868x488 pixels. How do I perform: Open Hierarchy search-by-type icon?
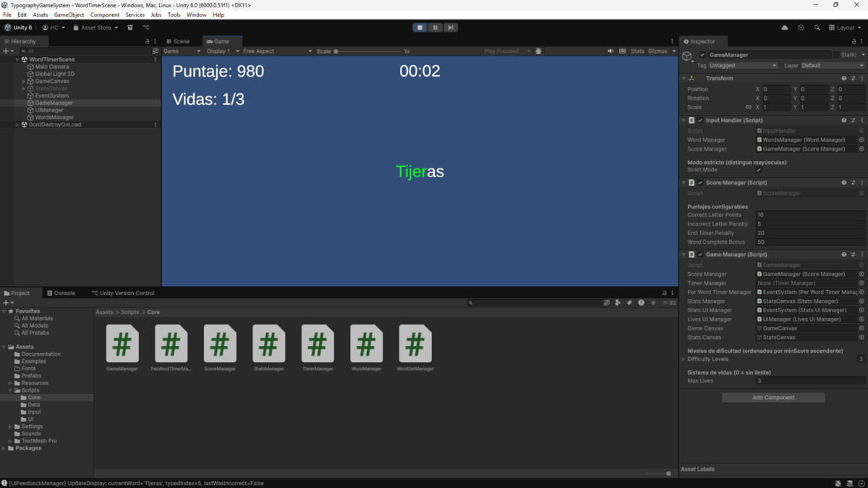point(155,51)
